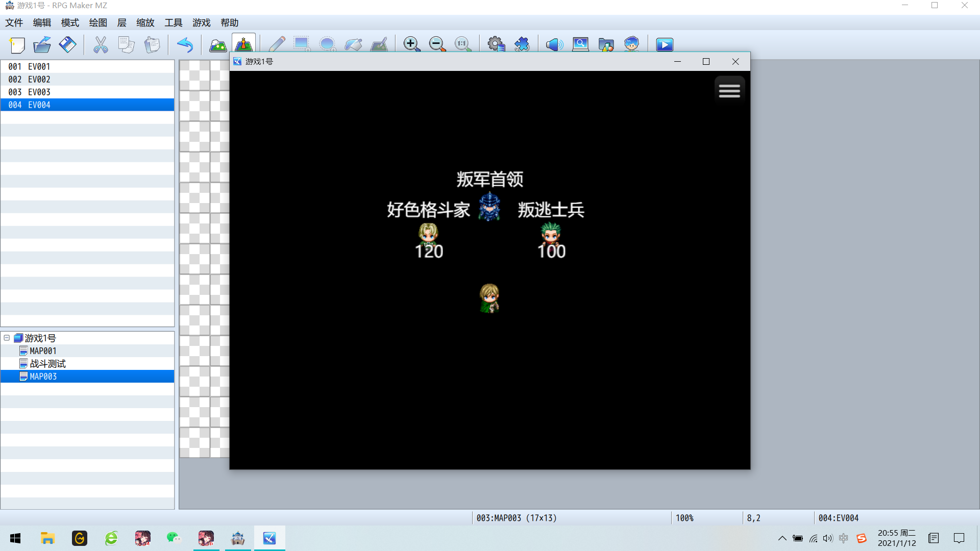Screen dimensions: 980x551
Task: Open the 游戏 menu
Action: point(201,22)
